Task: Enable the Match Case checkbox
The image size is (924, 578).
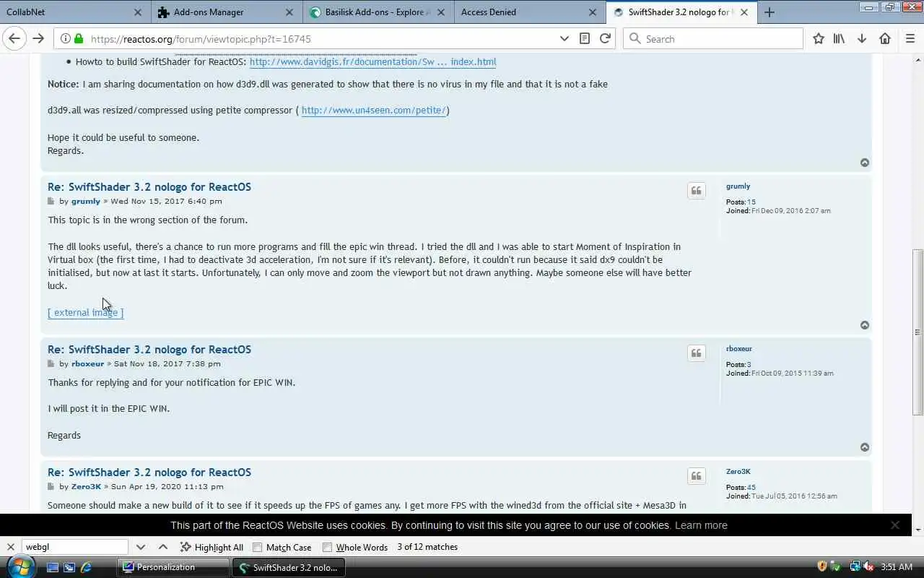Action: pyautogui.click(x=258, y=548)
